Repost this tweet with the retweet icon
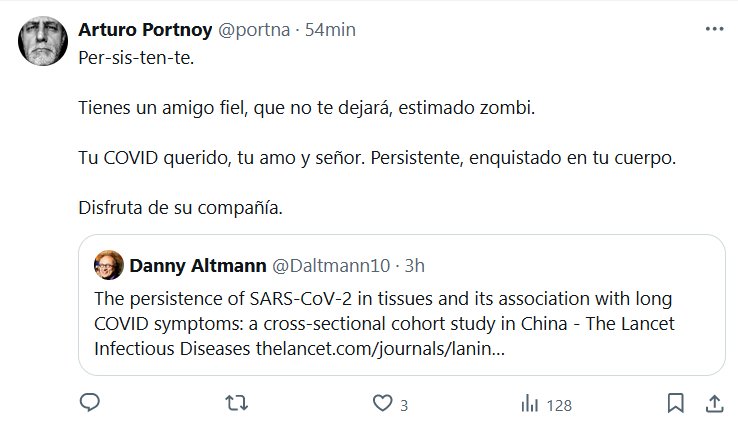This screenshot has width=738, height=430. [235, 404]
